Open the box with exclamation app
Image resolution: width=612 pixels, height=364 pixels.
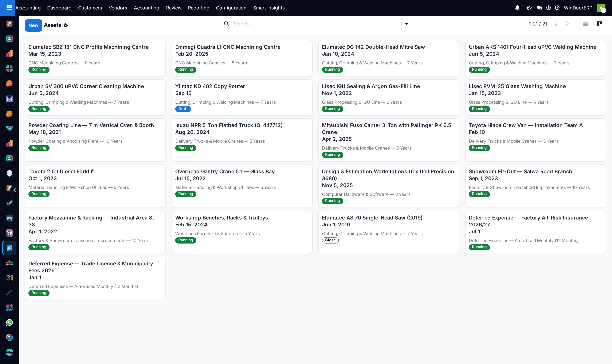pyautogui.click(x=9, y=233)
